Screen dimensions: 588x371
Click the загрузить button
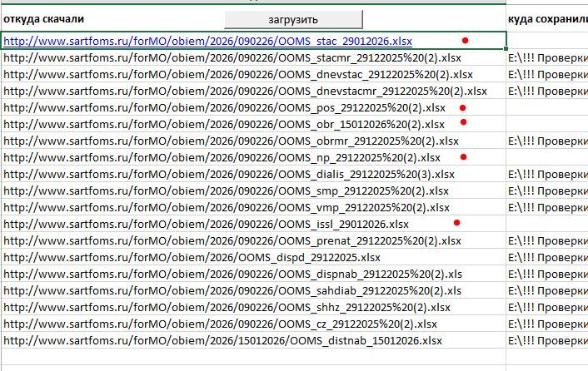click(x=293, y=19)
